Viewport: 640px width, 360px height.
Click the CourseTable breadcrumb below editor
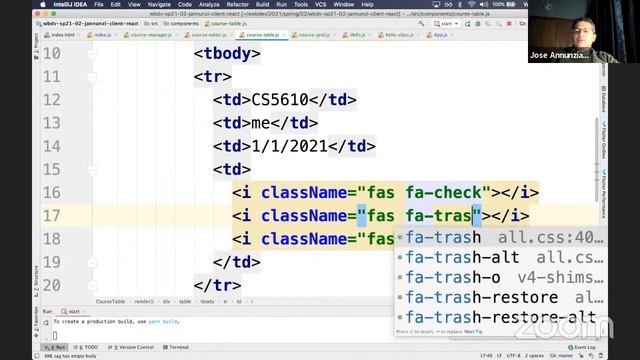[x=110, y=302]
